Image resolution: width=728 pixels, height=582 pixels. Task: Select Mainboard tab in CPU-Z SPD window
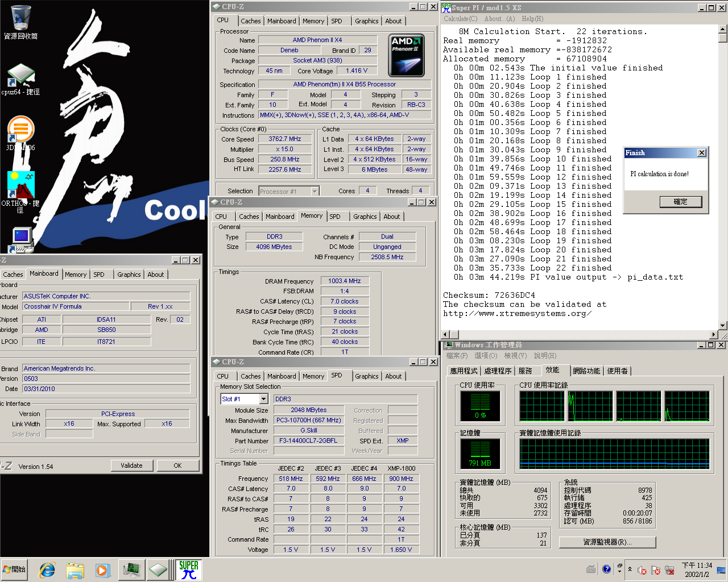pos(282,376)
